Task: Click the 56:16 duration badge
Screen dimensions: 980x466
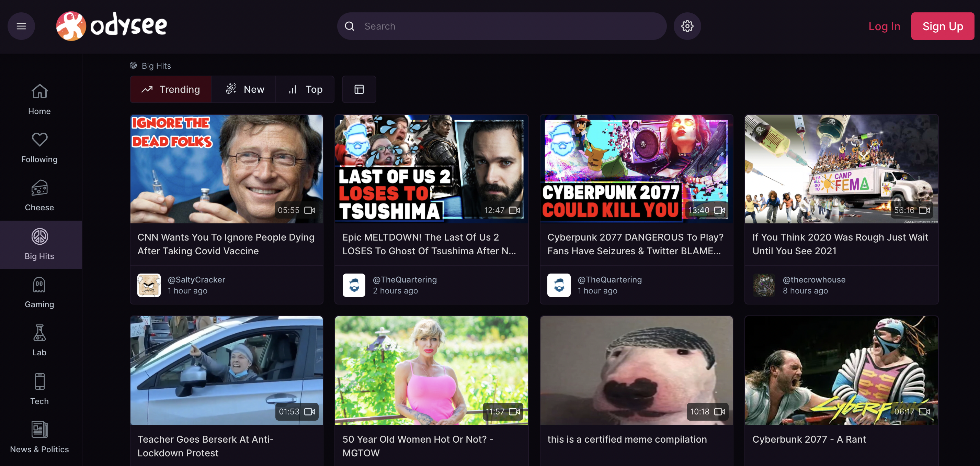Action: click(x=912, y=210)
